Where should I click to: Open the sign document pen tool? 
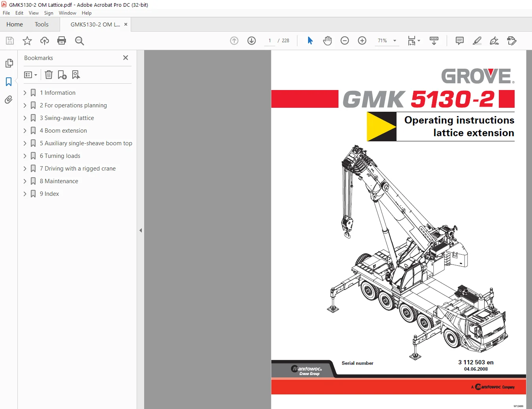pos(494,41)
